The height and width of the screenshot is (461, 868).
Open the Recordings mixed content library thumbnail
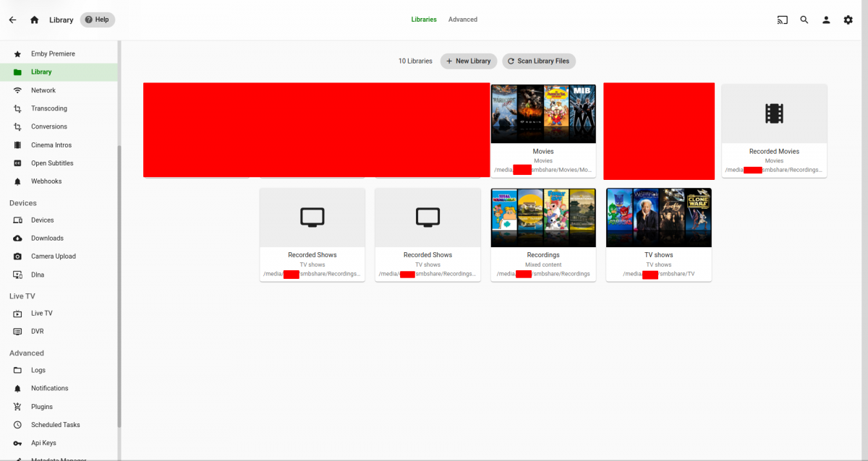[543, 217]
